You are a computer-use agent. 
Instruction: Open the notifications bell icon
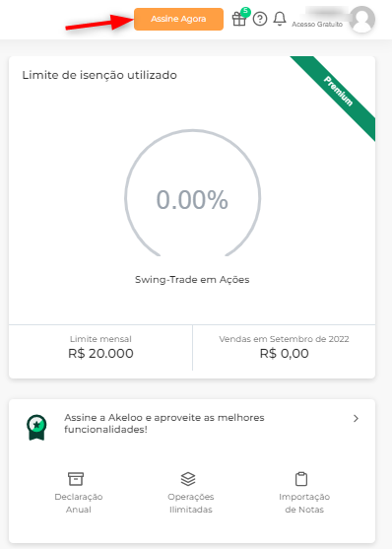[x=280, y=19]
